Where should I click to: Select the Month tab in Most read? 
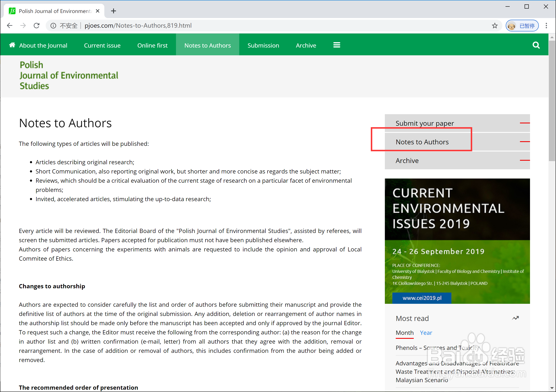pos(404,333)
